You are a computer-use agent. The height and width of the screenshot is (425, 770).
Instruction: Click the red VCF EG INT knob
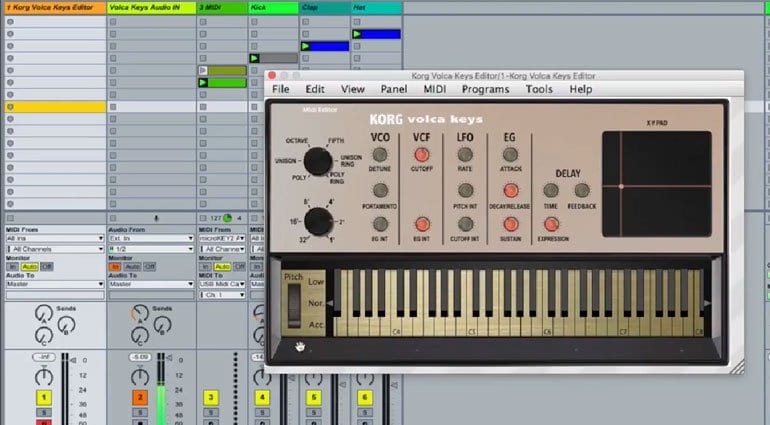421,224
